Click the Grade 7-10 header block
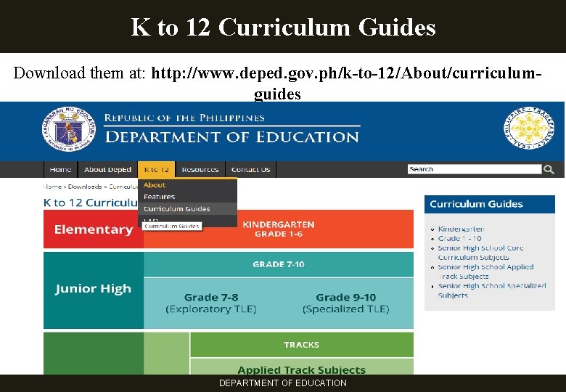The height and width of the screenshot is (392, 566). [279, 264]
